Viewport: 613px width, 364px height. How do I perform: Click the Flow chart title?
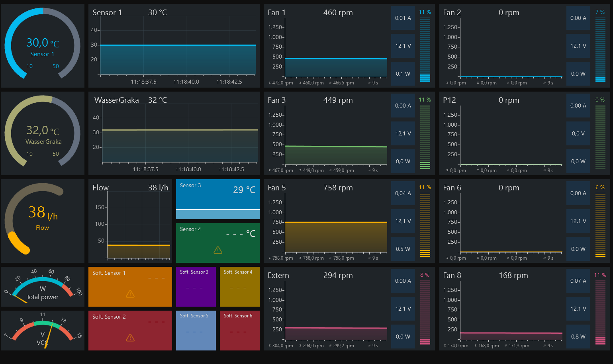click(x=100, y=188)
